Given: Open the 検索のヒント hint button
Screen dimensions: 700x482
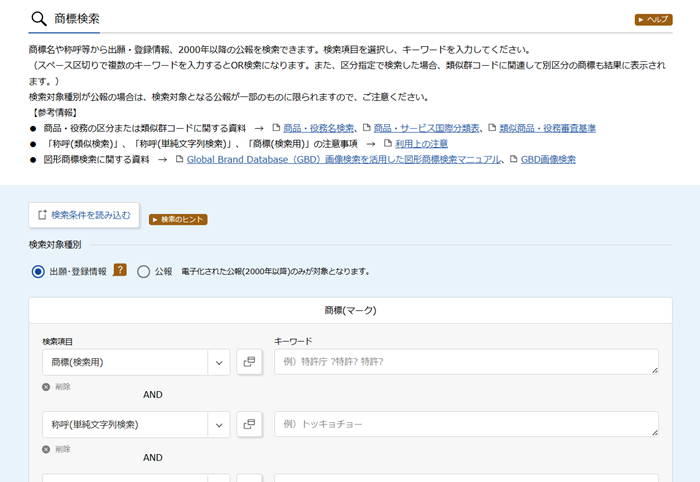Looking at the screenshot, I should pos(178,220).
